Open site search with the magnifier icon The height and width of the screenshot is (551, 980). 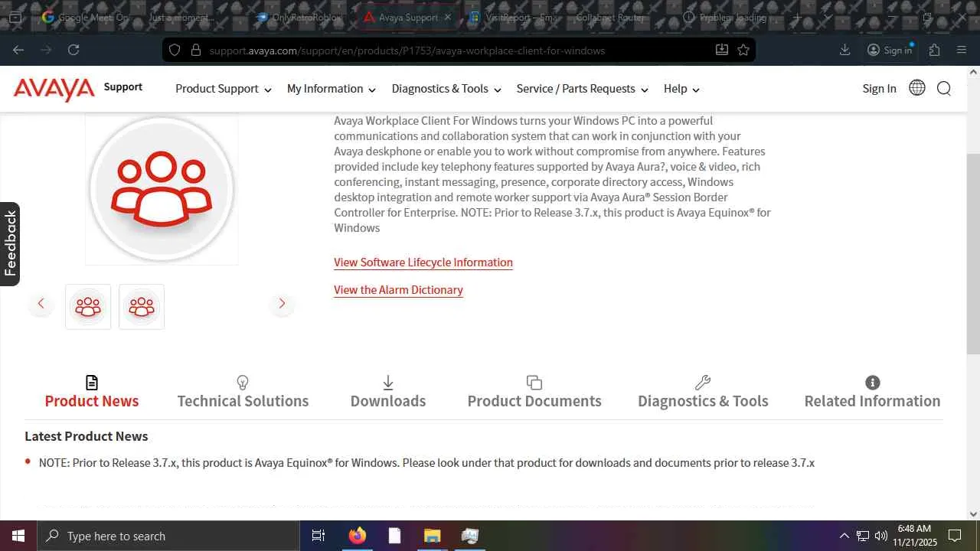pyautogui.click(x=944, y=88)
